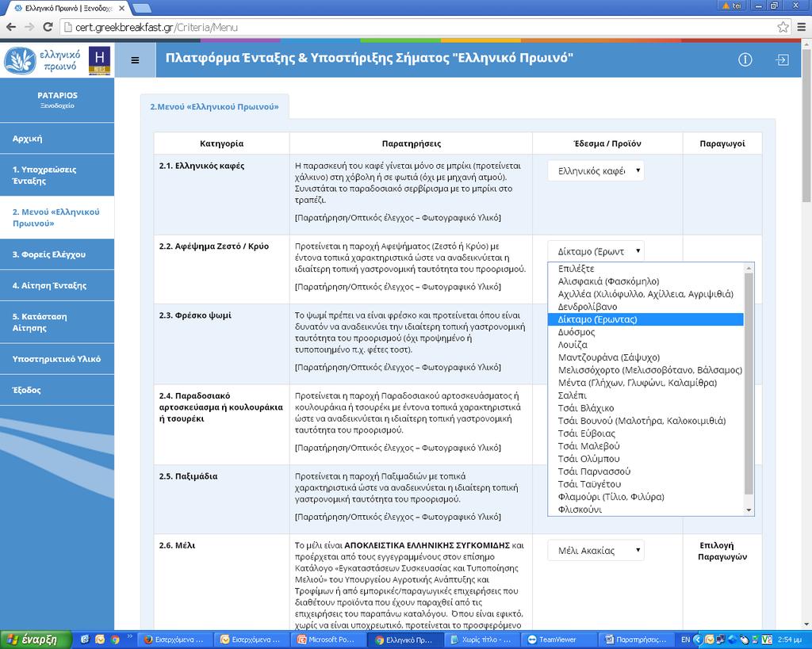Select Λουίζα in the dropdown list
This screenshot has width=812, height=649.
645,345
